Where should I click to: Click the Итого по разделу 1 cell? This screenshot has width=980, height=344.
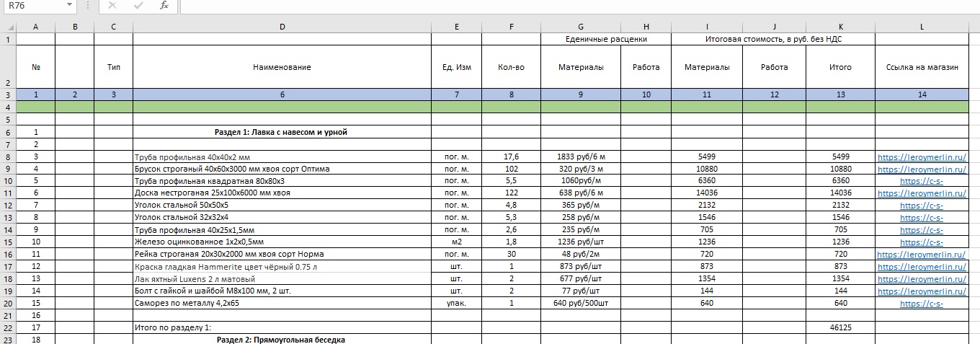pyautogui.click(x=282, y=327)
